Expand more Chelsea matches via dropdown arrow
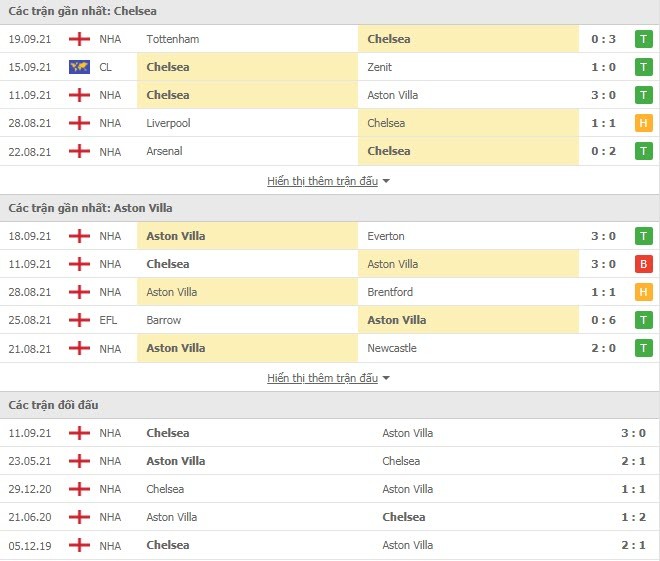 (x=387, y=182)
